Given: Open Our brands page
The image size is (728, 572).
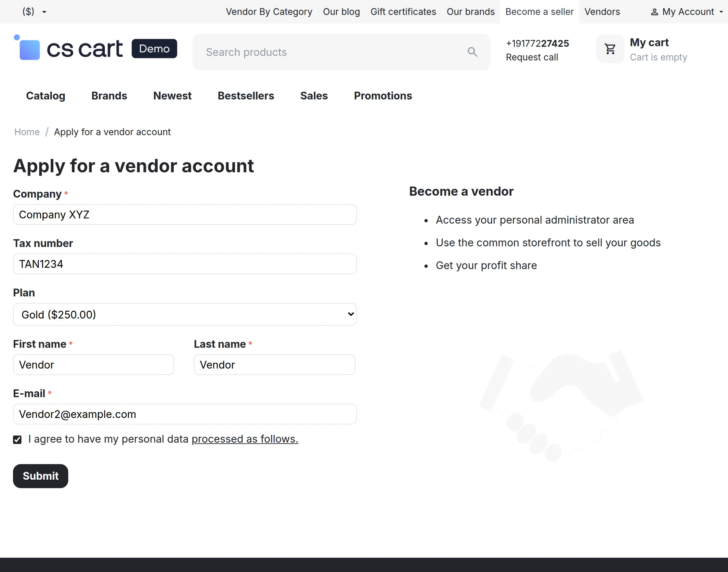Looking at the screenshot, I should 471,12.
